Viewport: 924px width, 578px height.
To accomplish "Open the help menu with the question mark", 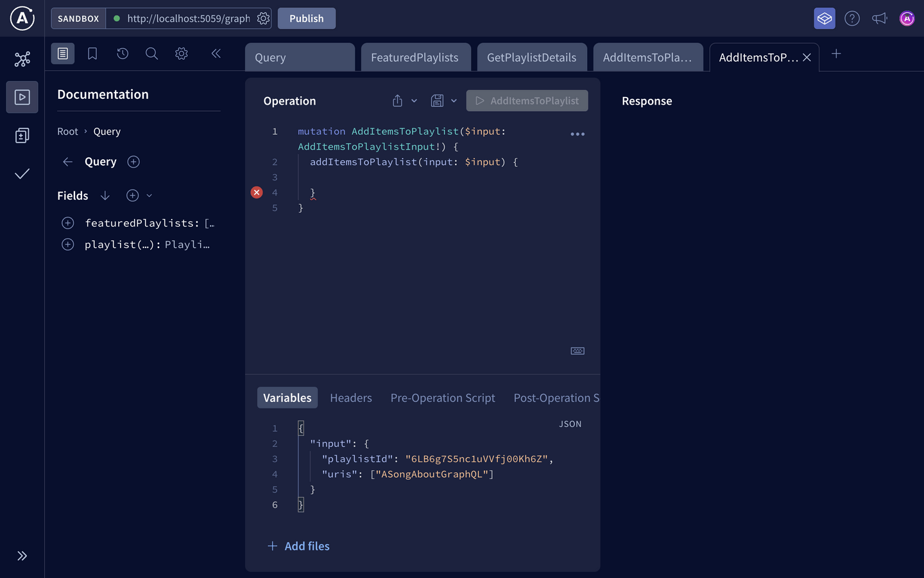I will click(851, 18).
